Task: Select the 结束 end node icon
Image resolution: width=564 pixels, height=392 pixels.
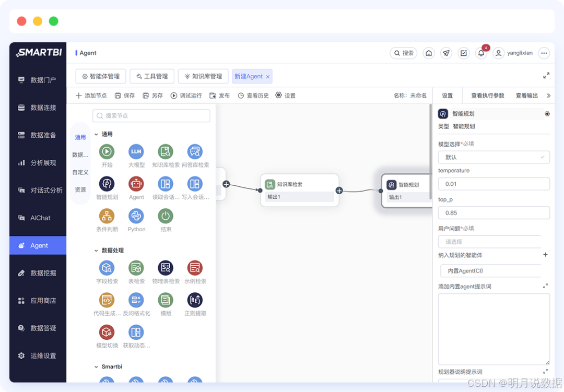Action: 166,216
